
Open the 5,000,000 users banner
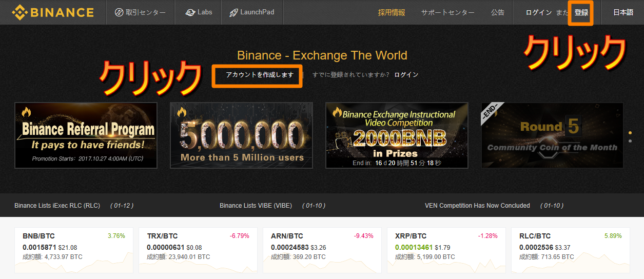point(241,135)
